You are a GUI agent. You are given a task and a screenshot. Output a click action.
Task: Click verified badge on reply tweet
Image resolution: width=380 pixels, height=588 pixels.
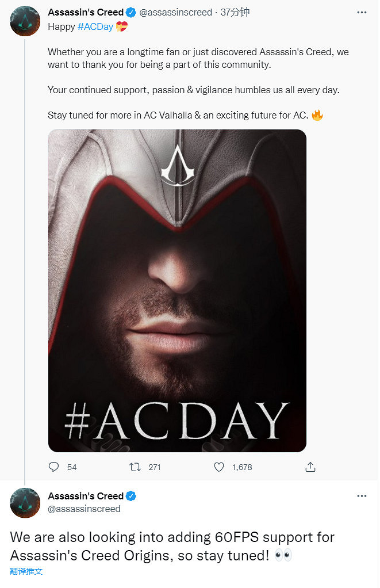131,496
